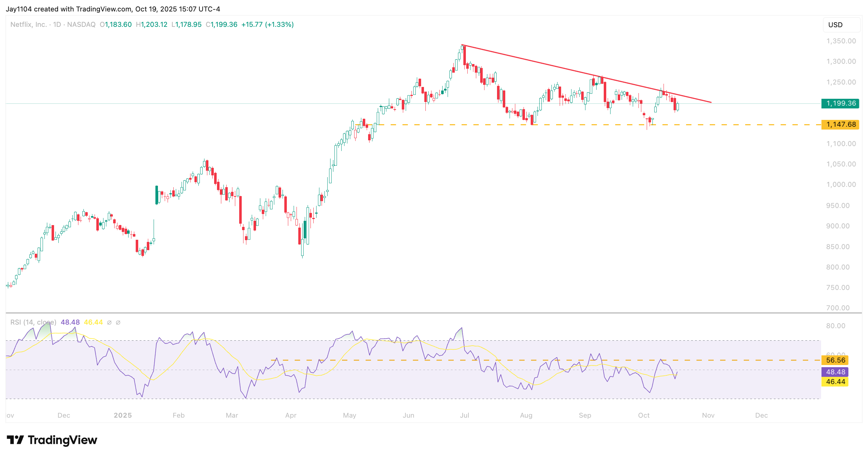868x457 pixels.
Task: Click the yellow 46.44 RSI MA legend value
Action: 93,322
